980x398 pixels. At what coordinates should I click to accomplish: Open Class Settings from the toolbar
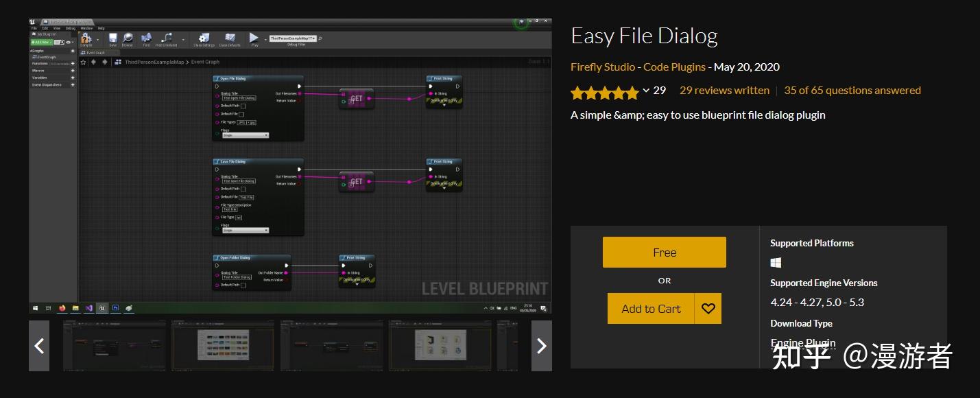coord(204,38)
